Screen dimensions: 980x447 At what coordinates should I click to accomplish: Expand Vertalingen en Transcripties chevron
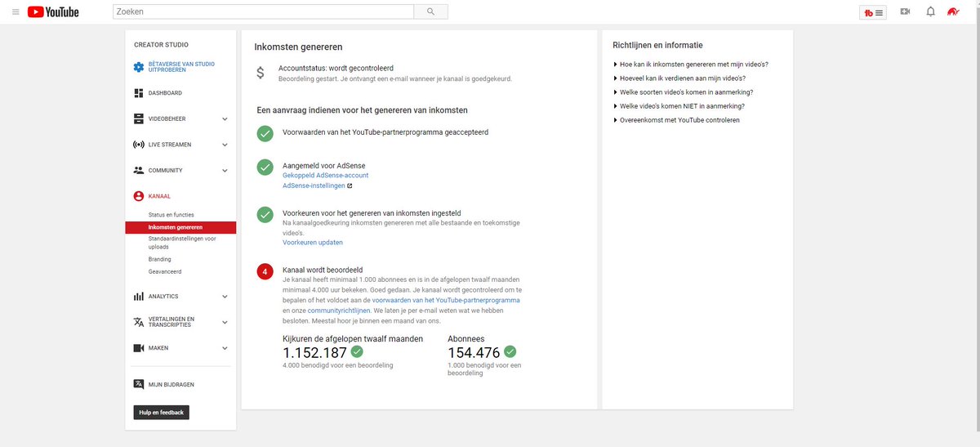[225, 322]
